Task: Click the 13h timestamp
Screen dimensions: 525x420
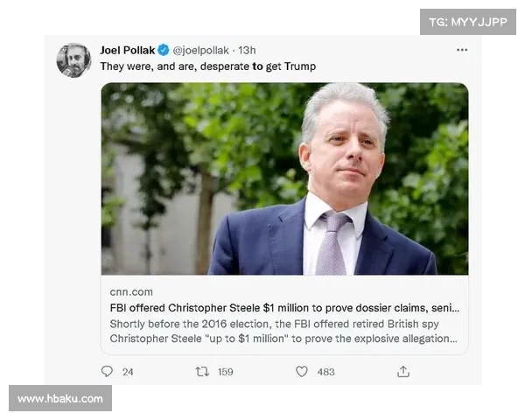Action: [248, 50]
